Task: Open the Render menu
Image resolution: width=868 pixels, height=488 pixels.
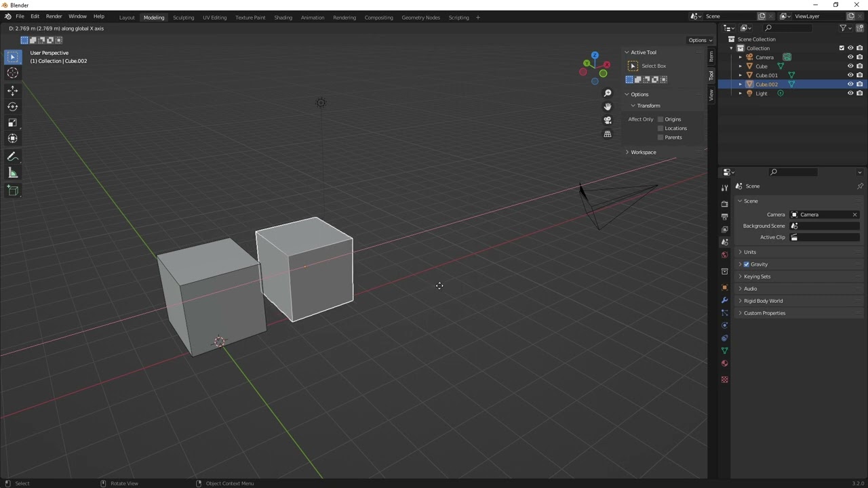Action: click(x=54, y=16)
